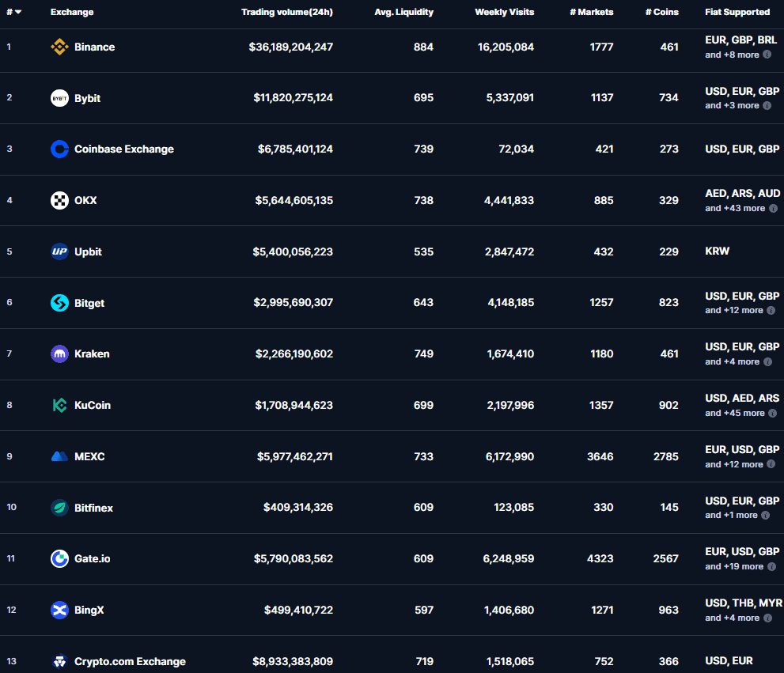This screenshot has width=784, height=673.
Task: Sort table by Weekly Visits header
Action: 504,12
